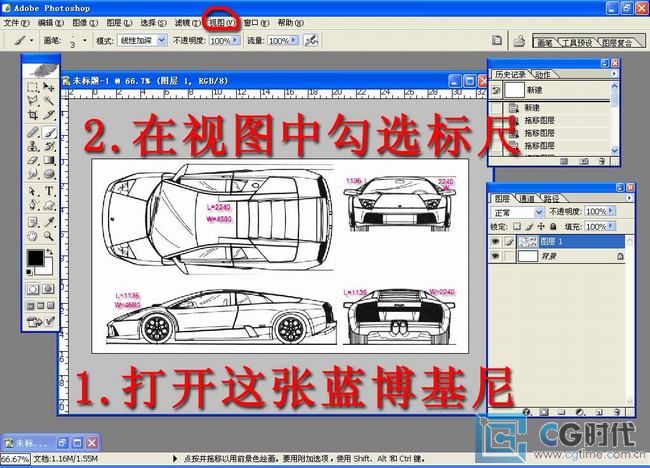Click the trash icon in History panel
This screenshot has width=650, height=468.
601,161
